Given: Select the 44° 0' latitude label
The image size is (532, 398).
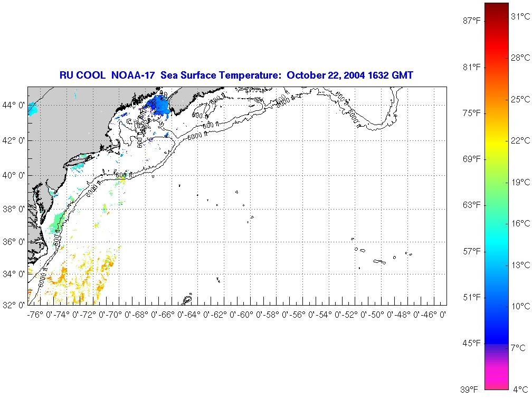Looking at the screenshot, I should 13,105.
